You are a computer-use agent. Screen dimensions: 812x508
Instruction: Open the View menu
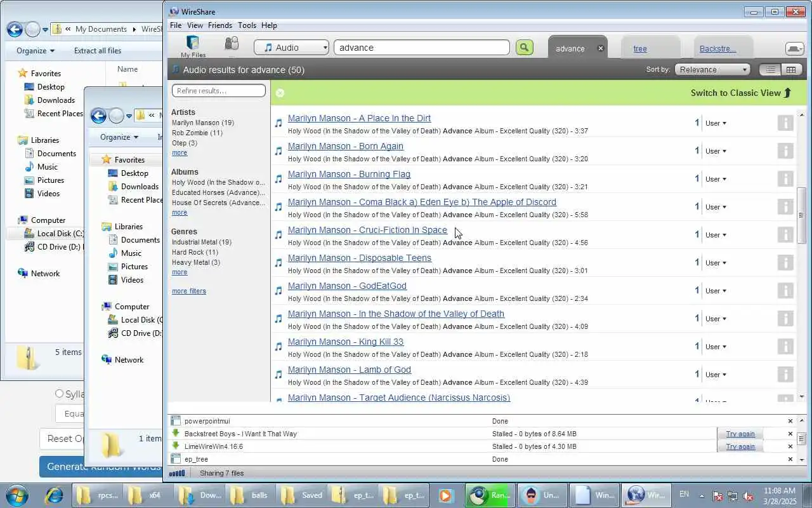195,25
